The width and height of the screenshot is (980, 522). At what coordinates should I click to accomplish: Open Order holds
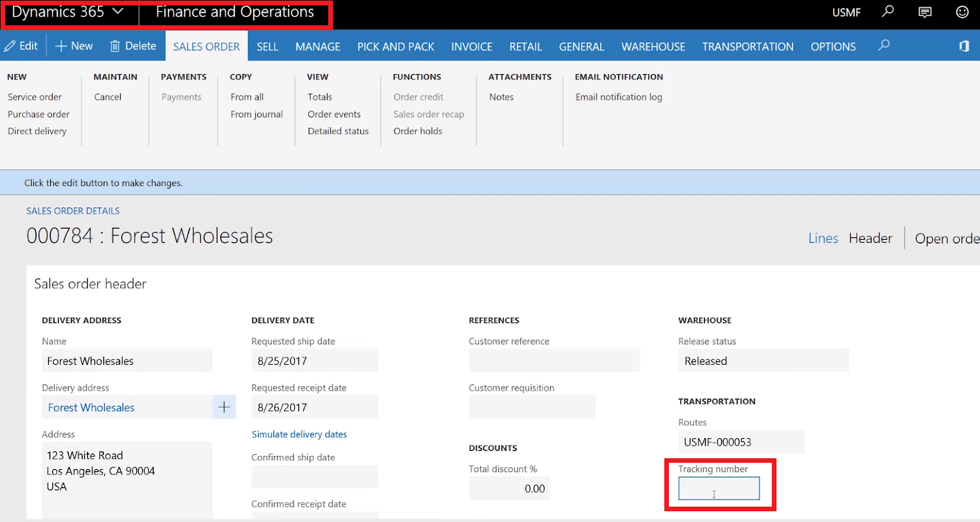click(418, 131)
